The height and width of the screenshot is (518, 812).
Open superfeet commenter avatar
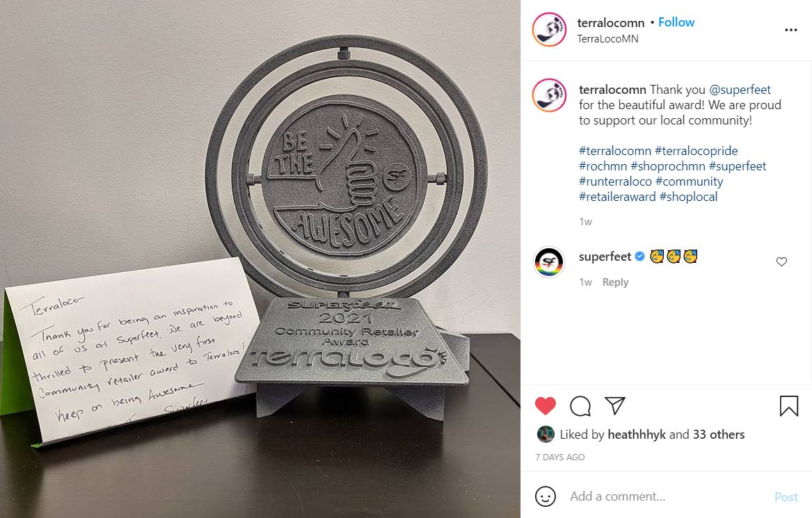pos(549,262)
